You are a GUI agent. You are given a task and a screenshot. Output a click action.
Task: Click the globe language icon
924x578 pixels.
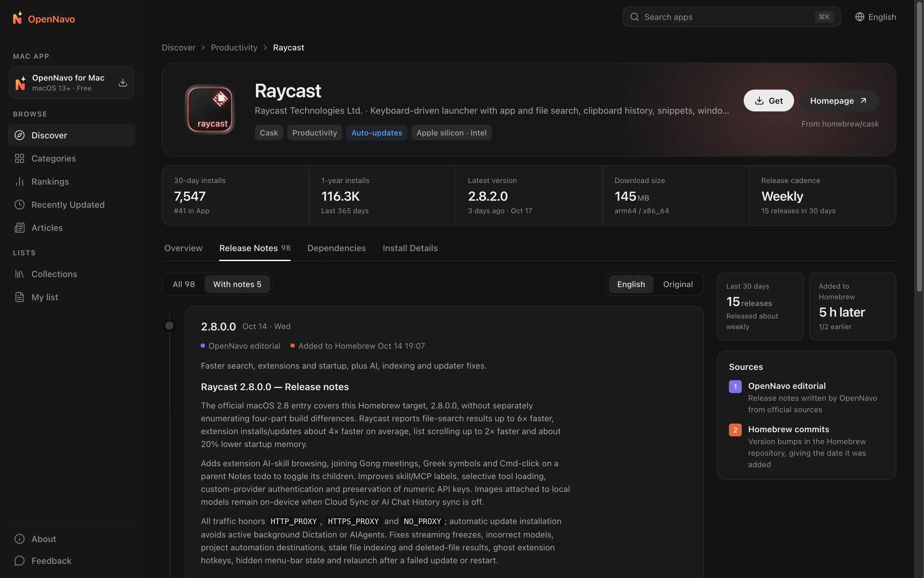coord(860,17)
